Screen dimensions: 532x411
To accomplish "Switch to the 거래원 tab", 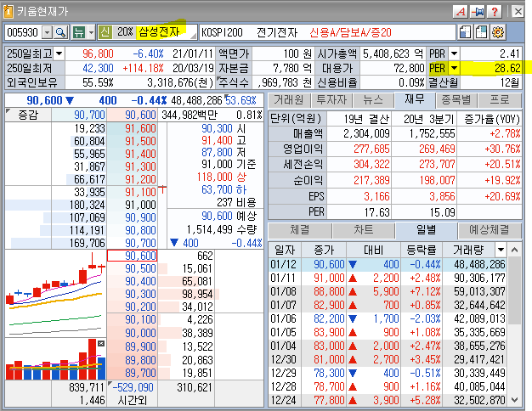I will 289,100.
